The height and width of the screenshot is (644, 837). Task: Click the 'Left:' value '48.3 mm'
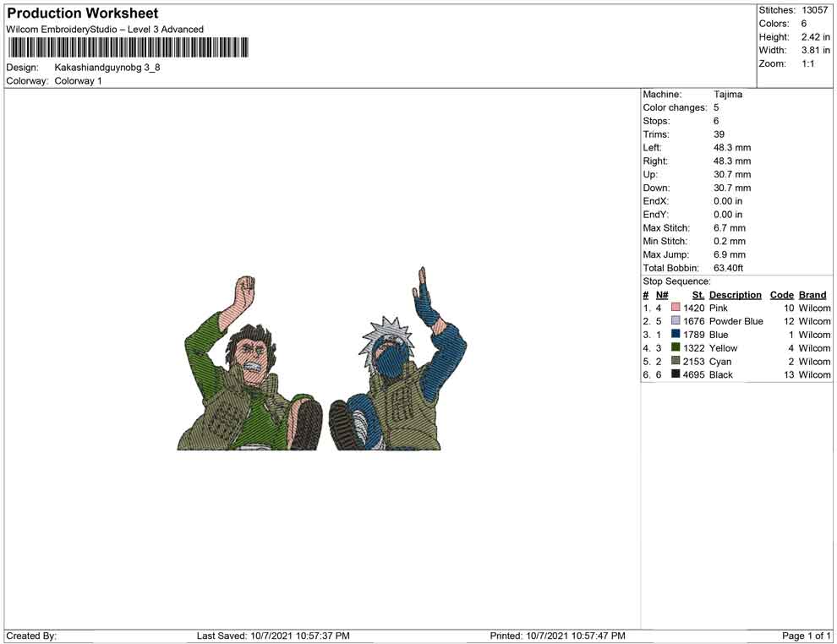click(x=732, y=148)
